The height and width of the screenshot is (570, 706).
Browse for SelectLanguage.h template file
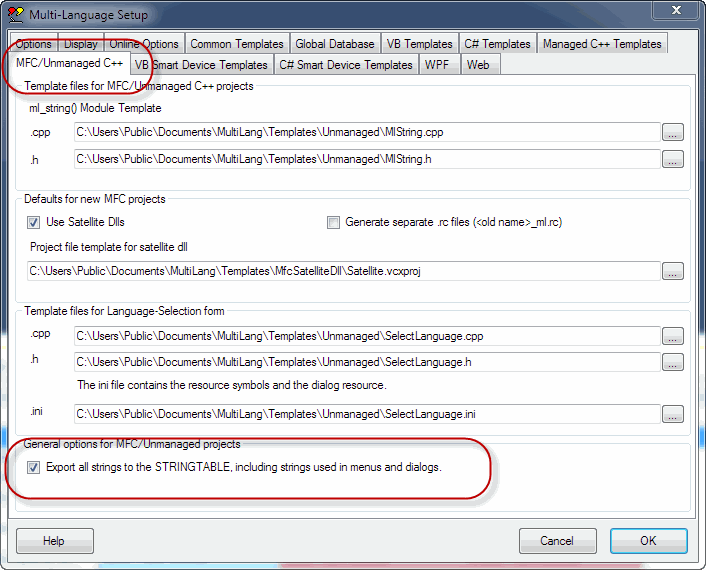(672, 362)
